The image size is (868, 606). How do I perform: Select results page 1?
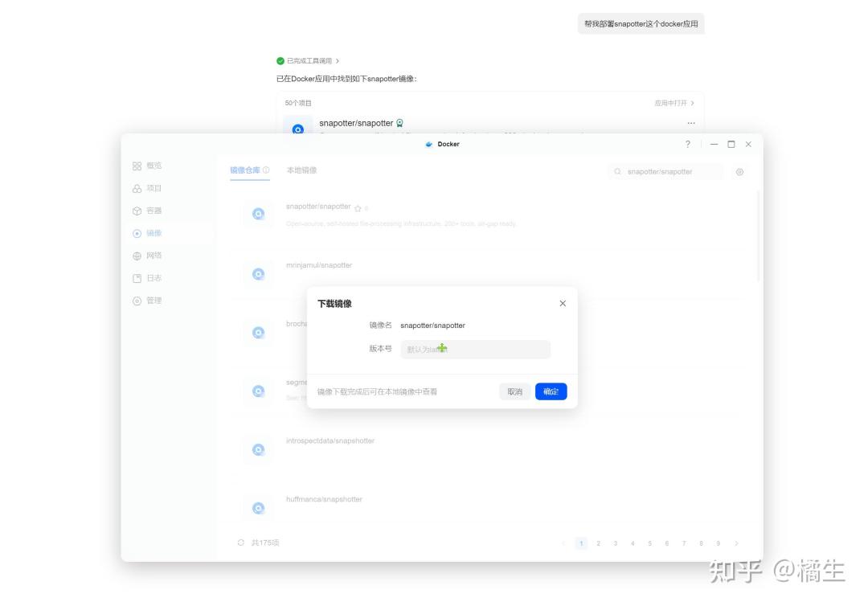581,543
